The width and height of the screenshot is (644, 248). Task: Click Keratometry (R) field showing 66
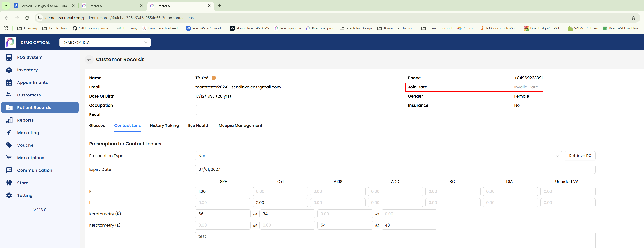coord(222,214)
